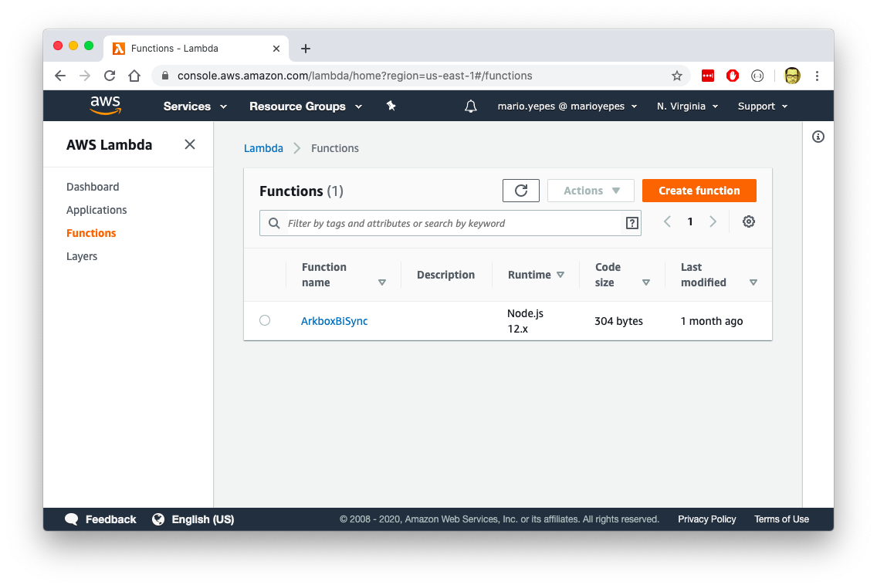Click the Description column header
The height and width of the screenshot is (588, 877).
(445, 275)
